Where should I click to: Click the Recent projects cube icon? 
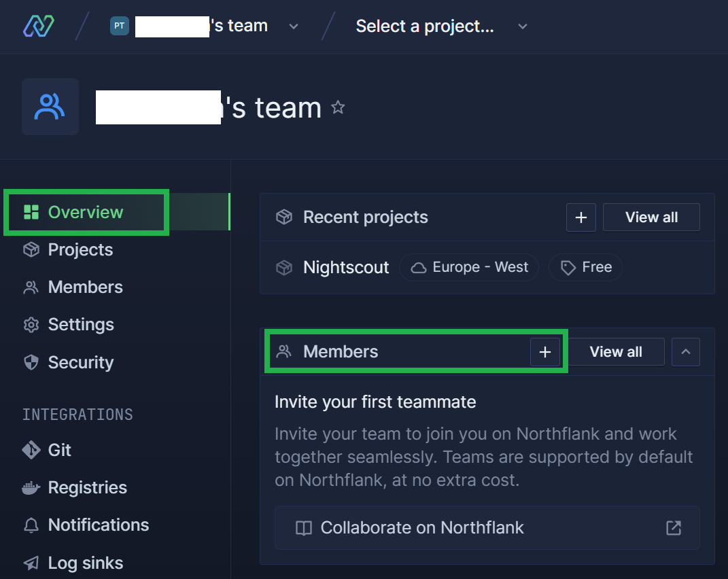pos(284,217)
